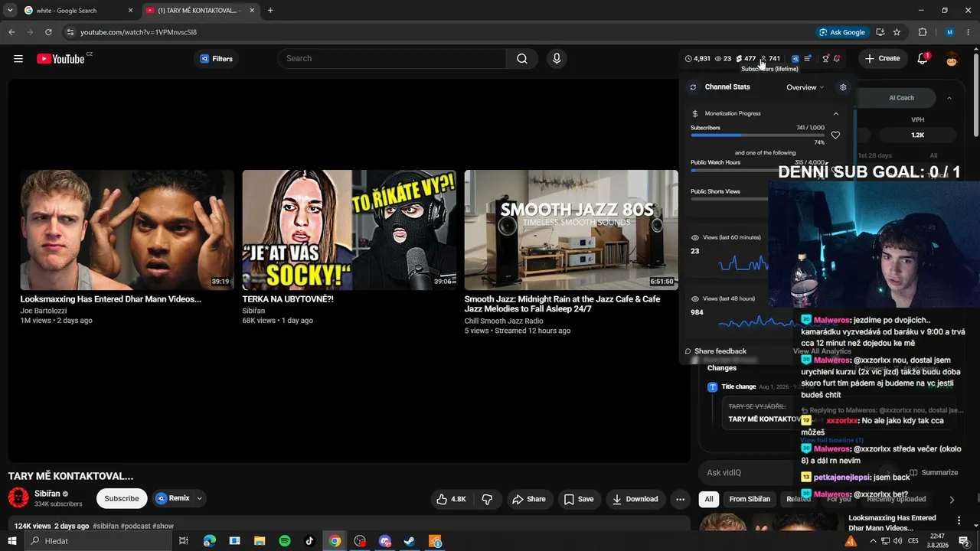980x551 pixels.
Task: Open Spotify from the taskbar
Action: tap(285, 541)
